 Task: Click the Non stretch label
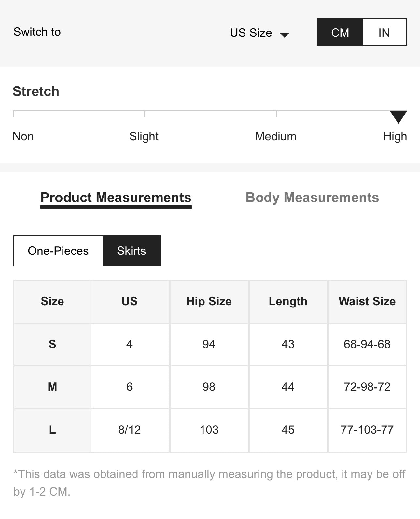(23, 136)
